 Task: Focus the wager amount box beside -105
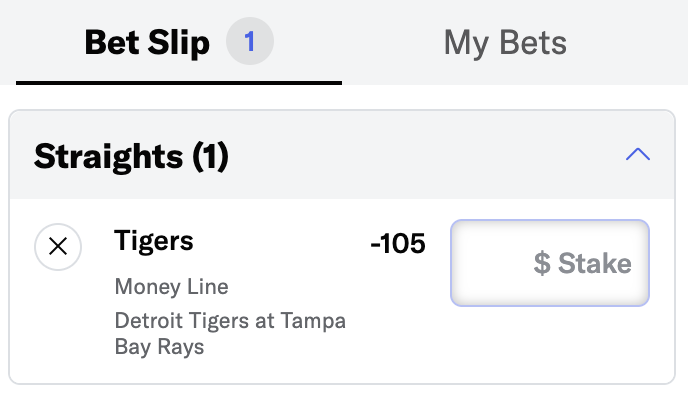click(x=550, y=263)
